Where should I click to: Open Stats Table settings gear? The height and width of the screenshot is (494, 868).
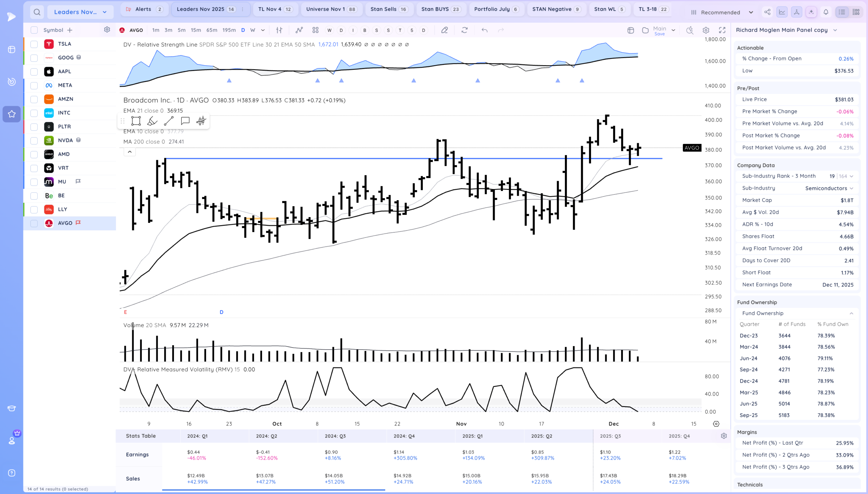(x=724, y=436)
